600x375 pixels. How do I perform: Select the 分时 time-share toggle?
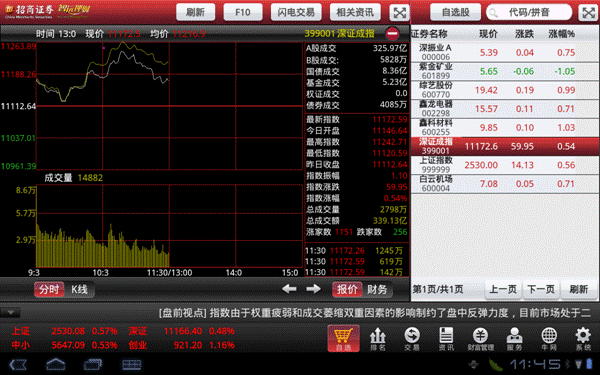pos(49,289)
